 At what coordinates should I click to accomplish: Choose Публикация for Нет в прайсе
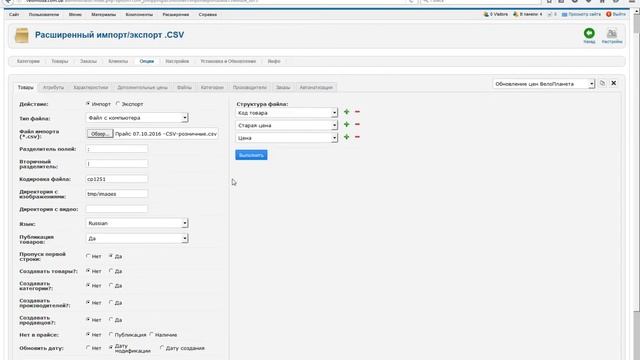point(111,334)
